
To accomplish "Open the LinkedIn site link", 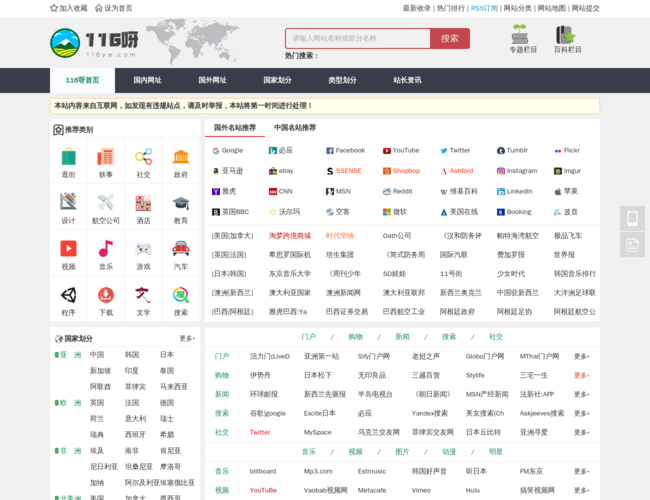I will point(514,191).
